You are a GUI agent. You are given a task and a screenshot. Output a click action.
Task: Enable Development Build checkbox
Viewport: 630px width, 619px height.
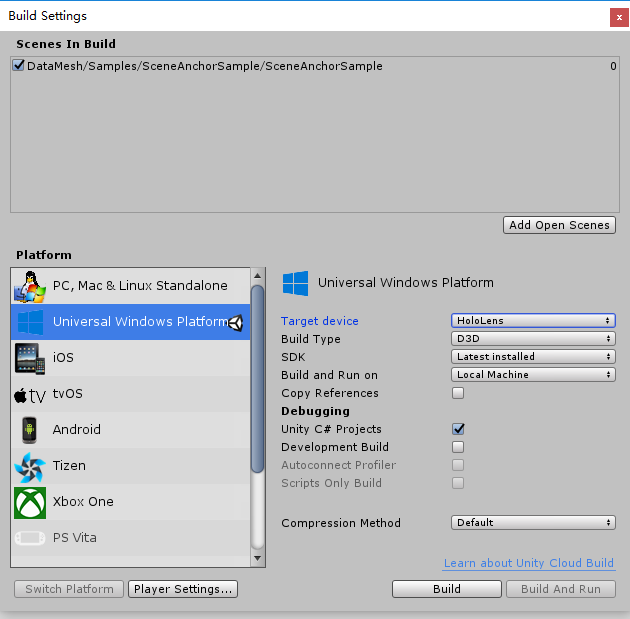click(x=458, y=447)
